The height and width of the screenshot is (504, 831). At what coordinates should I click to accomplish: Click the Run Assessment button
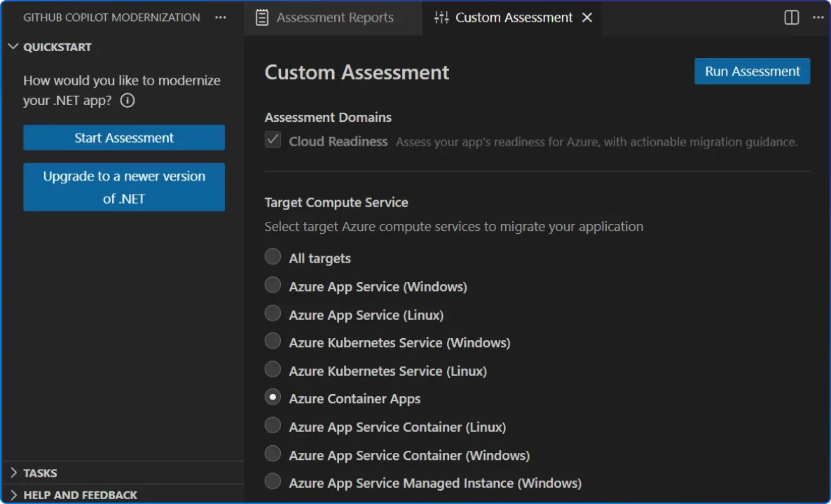[752, 71]
